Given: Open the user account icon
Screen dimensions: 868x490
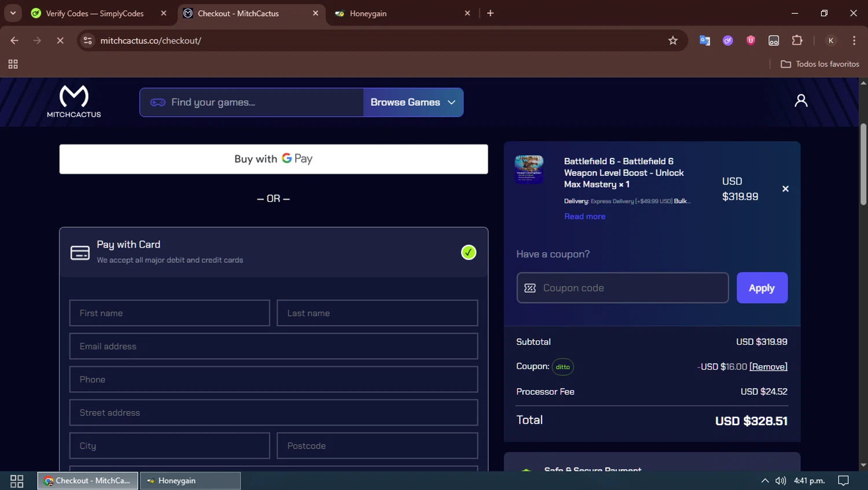Looking at the screenshot, I should (801, 101).
